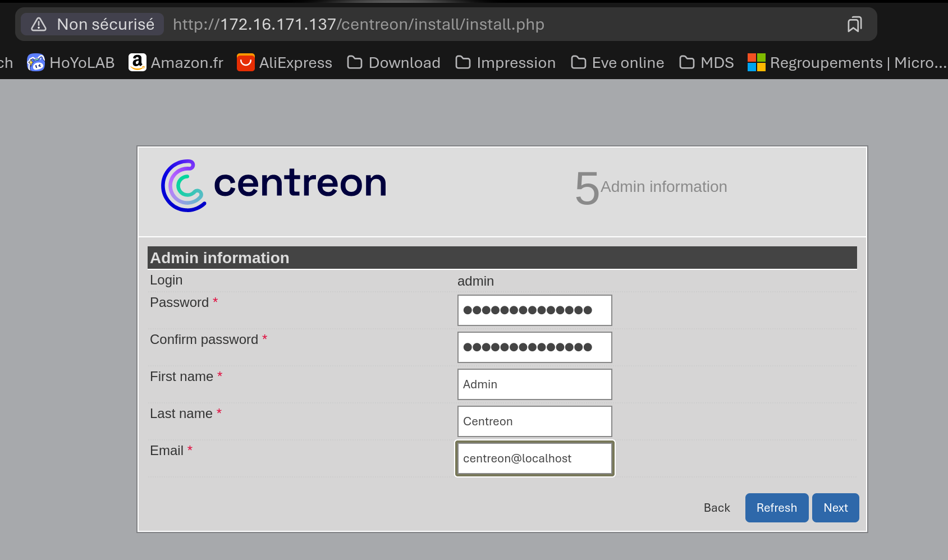948x560 pixels.
Task: Click the URL in the address bar
Action: [359, 24]
